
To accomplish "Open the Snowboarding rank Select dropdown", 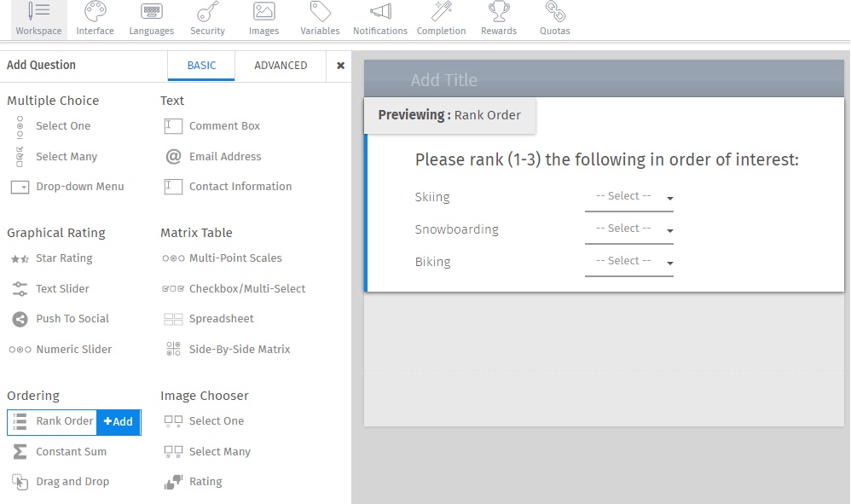I will [x=628, y=229].
